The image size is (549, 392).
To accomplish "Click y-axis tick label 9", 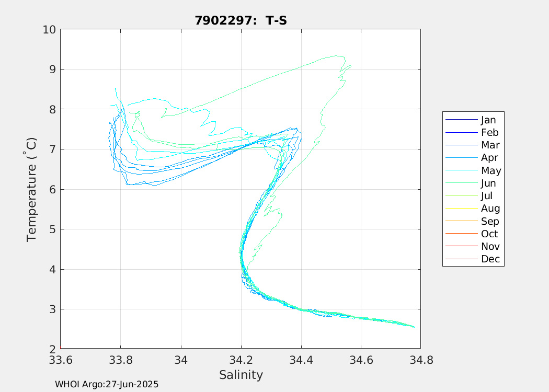I will click(52, 70).
